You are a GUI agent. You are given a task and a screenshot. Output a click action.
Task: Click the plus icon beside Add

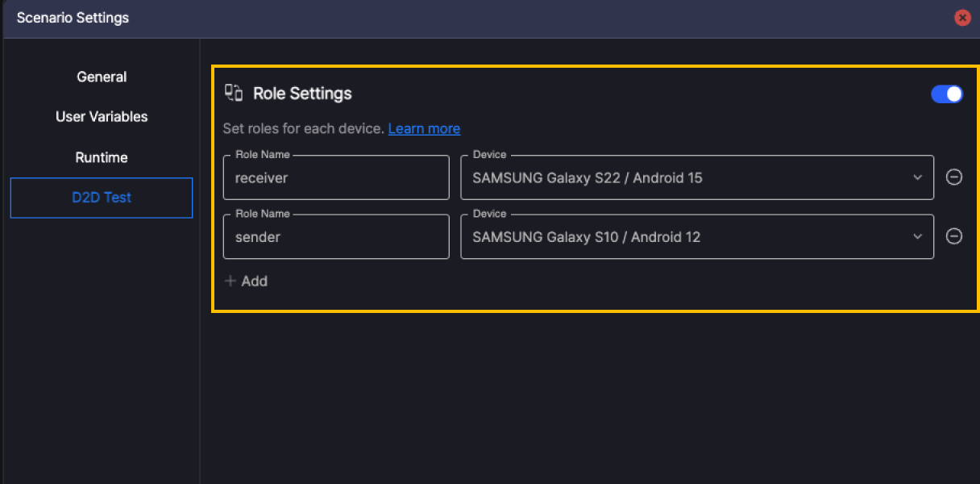coord(230,281)
